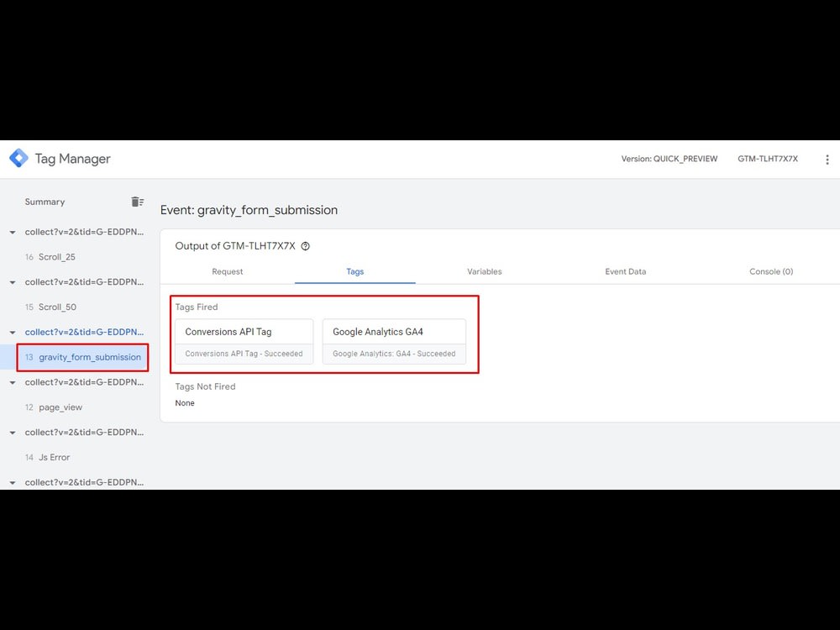Collapse the collect group above gravity_form_submission
This screenshot has width=840, height=630.
pos(13,333)
